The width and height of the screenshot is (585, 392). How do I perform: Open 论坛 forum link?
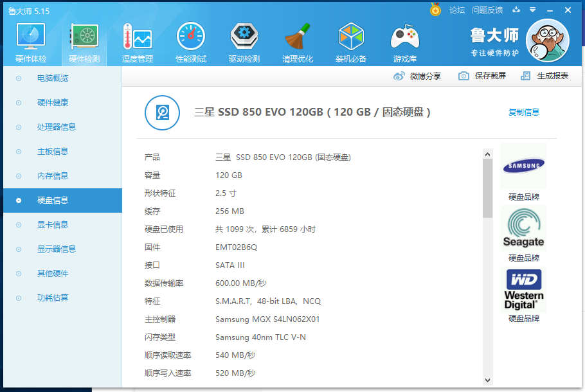click(x=457, y=10)
